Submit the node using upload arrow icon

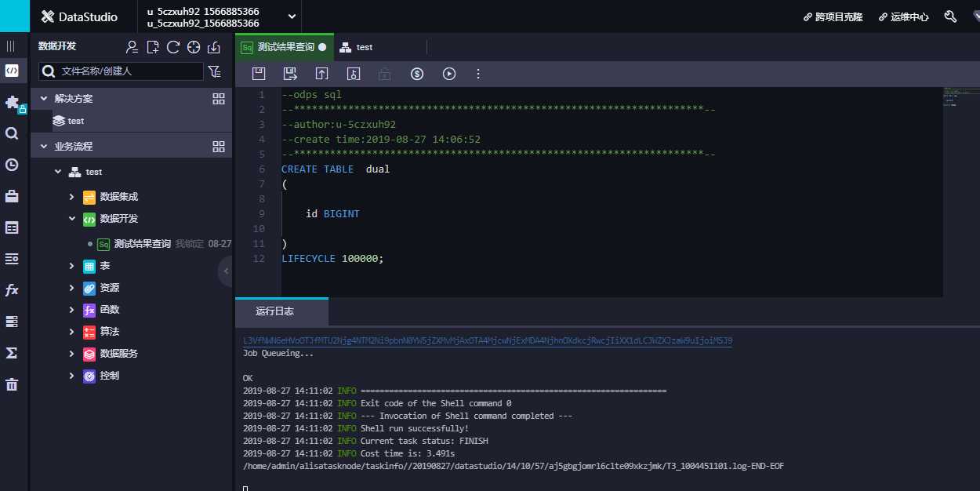321,74
